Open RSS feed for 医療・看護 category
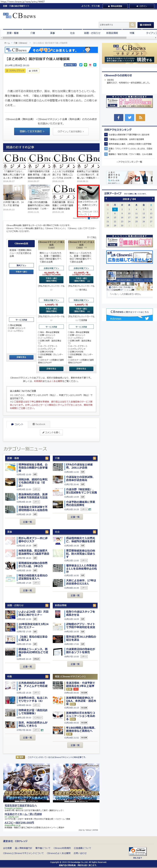 coord(47,458)
